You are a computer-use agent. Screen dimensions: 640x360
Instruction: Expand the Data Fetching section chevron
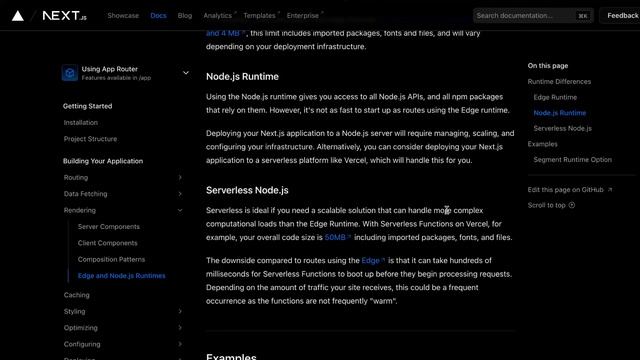[x=180, y=194]
